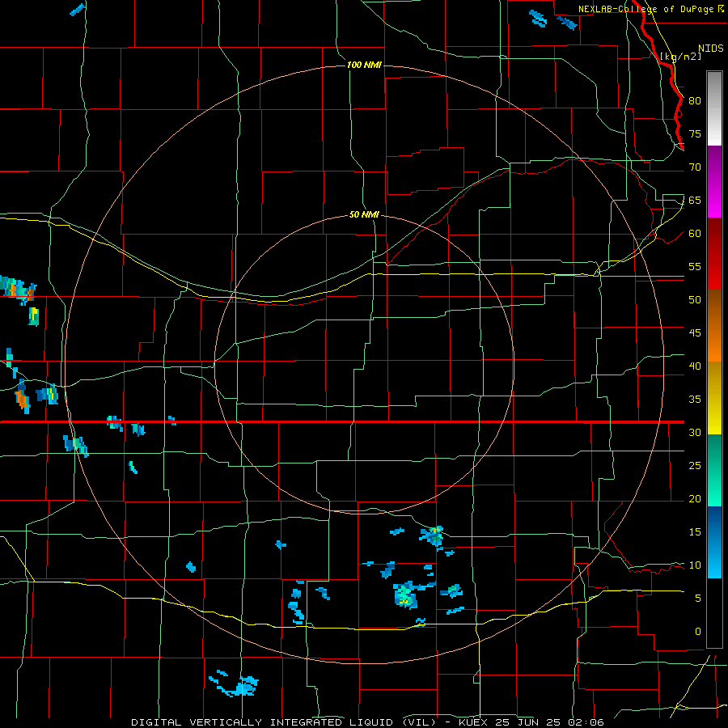Click the 0 value on the color scale
Screen dimensions: 728x728
tap(698, 632)
